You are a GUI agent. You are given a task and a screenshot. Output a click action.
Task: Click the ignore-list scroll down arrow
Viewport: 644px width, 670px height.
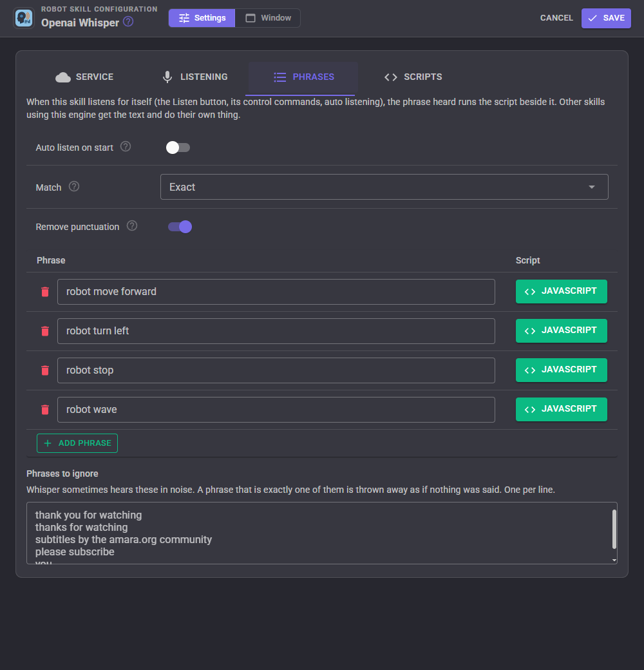pyautogui.click(x=614, y=560)
